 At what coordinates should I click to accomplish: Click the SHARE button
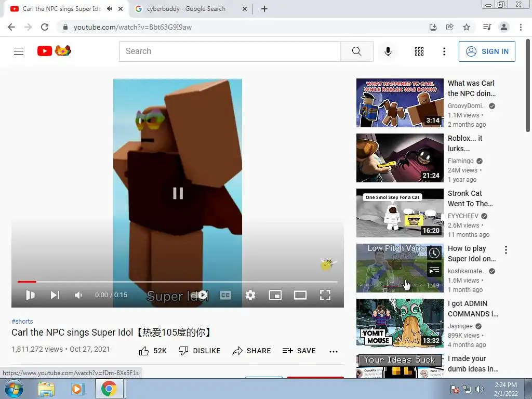(252, 351)
